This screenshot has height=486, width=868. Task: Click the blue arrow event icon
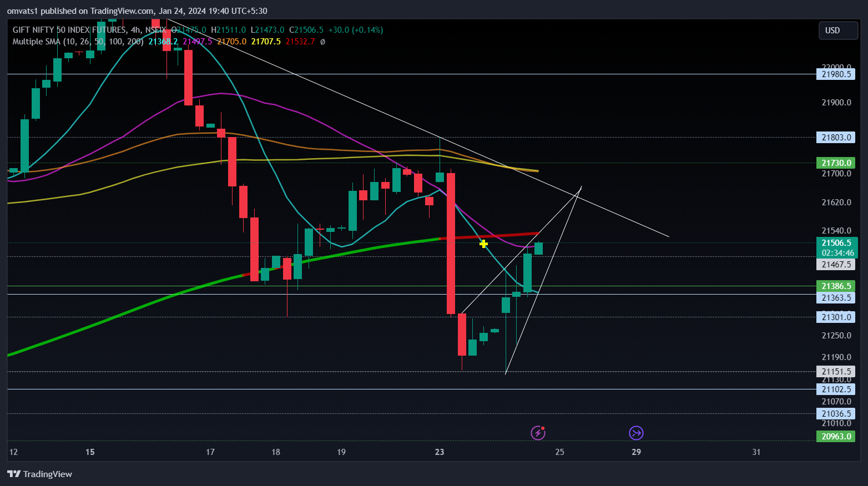click(636, 433)
